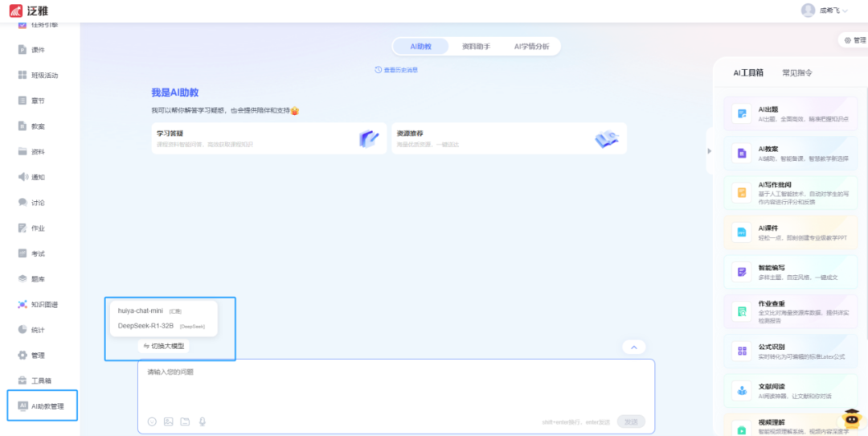This screenshot has height=436, width=868.
Task: Open the AI出题 tool
Action: click(x=791, y=113)
